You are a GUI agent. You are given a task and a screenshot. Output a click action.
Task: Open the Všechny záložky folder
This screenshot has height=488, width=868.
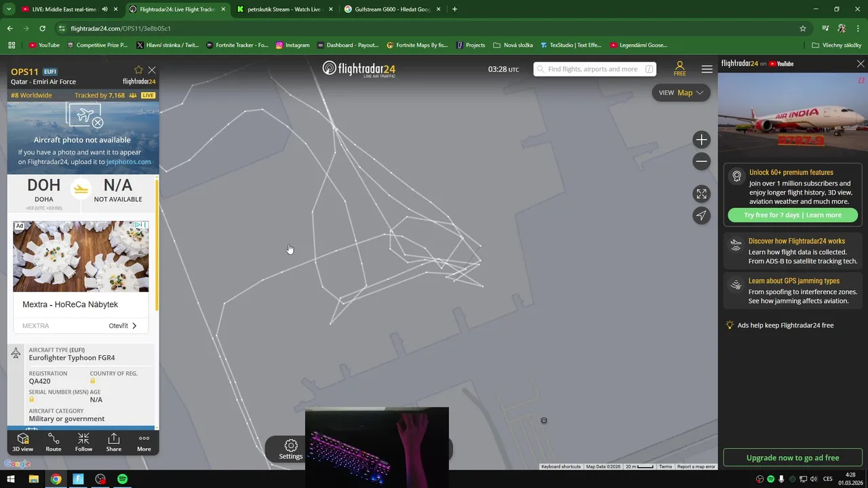coord(836,45)
